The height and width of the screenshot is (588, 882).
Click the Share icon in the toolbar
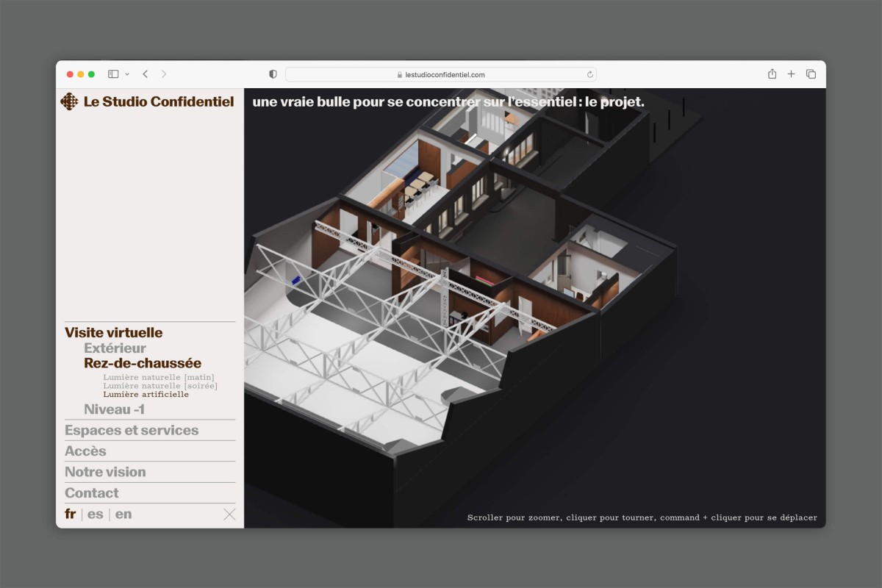tap(771, 73)
